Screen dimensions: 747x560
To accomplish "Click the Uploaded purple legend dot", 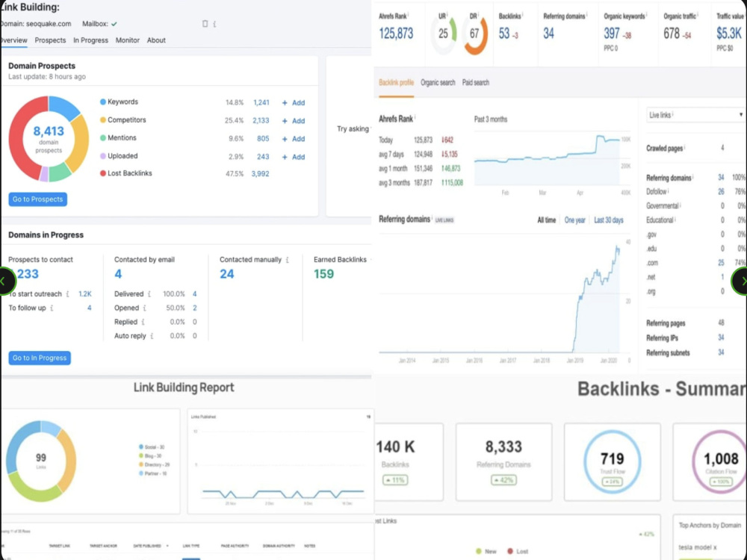I will pos(102,156).
